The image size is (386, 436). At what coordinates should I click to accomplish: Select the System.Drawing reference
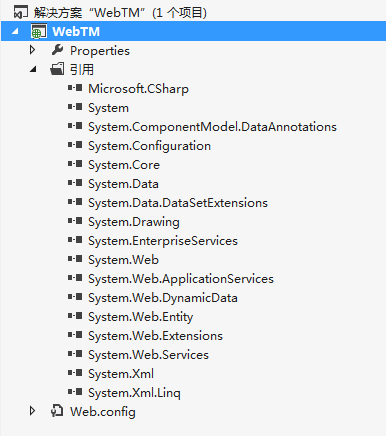[x=134, y=222]
